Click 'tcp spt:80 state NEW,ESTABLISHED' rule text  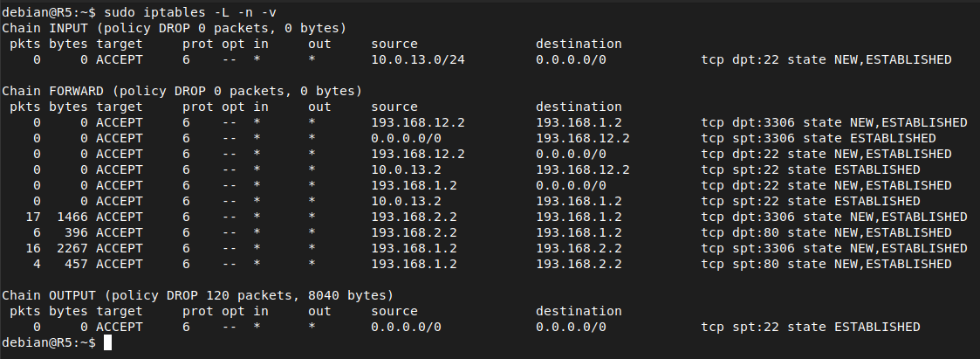[x=826, y=264]
